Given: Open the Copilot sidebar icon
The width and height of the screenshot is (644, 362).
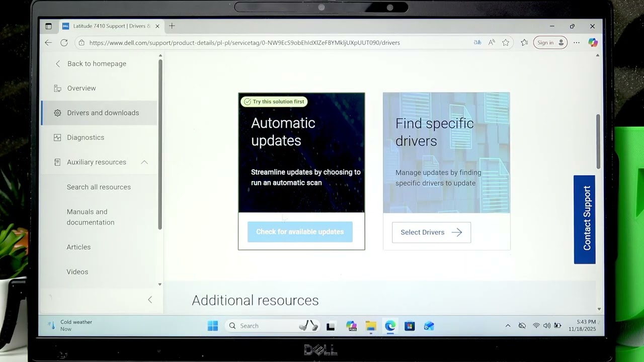Looking at the screenshot, I should pos(593,43).
